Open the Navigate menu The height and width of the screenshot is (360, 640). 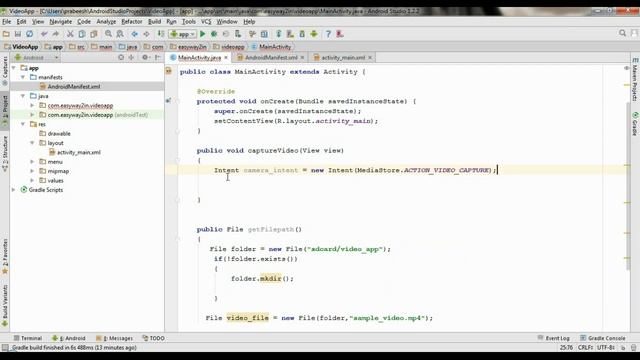click(x=60, y=22)
